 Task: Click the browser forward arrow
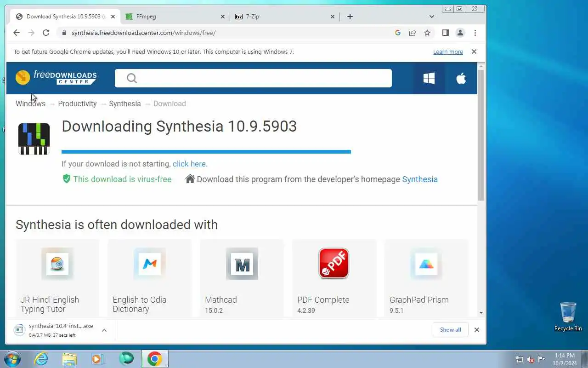[31, 33]
